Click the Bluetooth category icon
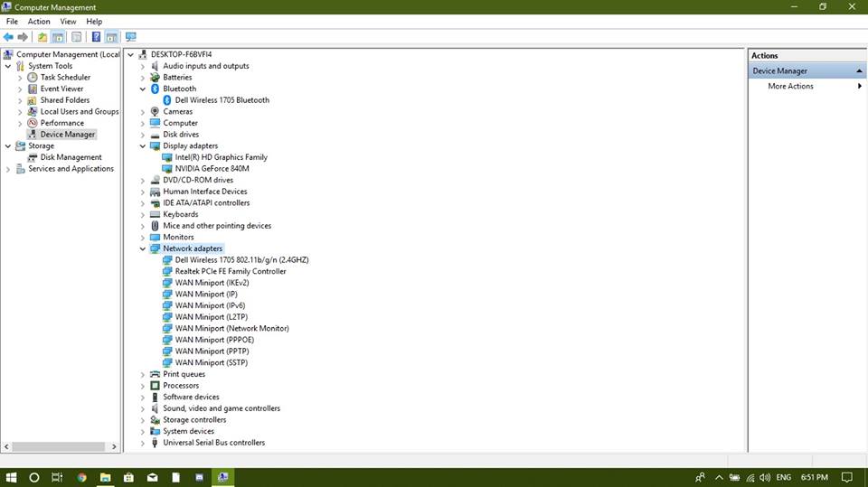 (155, 89)
